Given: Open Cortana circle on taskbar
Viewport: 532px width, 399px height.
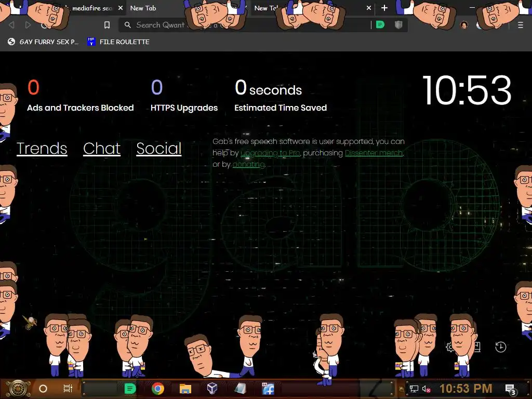Looking at the screenshot, I should pos(43,389).
